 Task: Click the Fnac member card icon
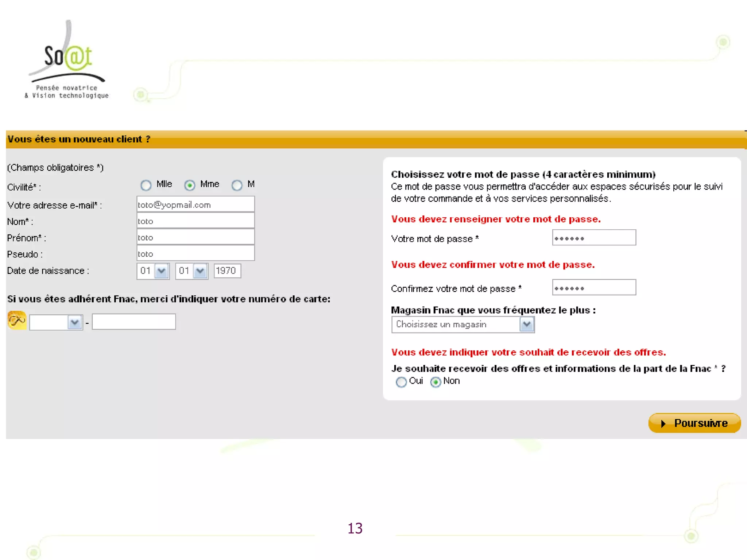17,320
